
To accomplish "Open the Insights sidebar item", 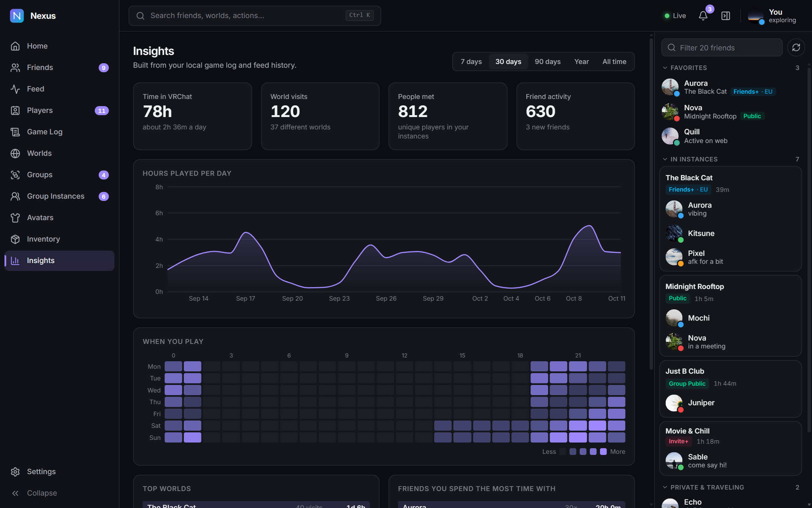I will pyautogui.click(x=59, y=261).
